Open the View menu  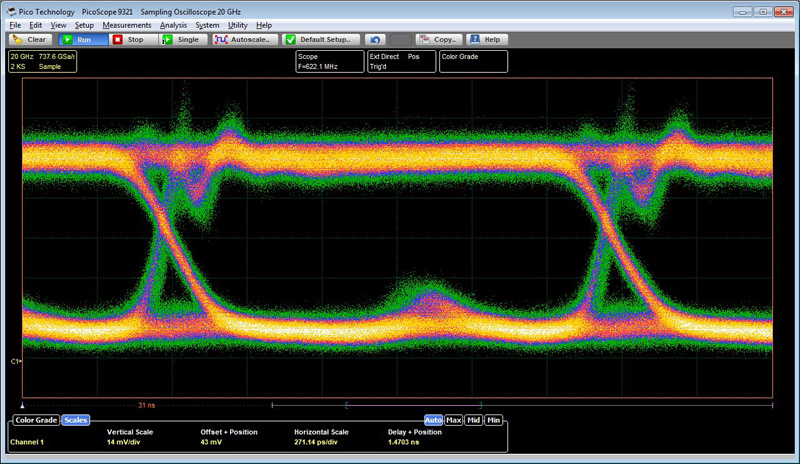[58, 25]
